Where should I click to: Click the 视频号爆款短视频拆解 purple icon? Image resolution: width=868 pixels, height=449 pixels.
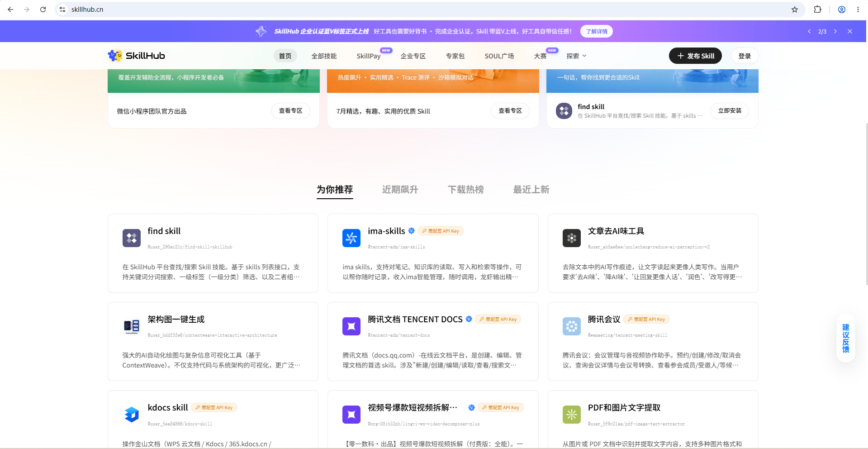(x=351, y=415)
